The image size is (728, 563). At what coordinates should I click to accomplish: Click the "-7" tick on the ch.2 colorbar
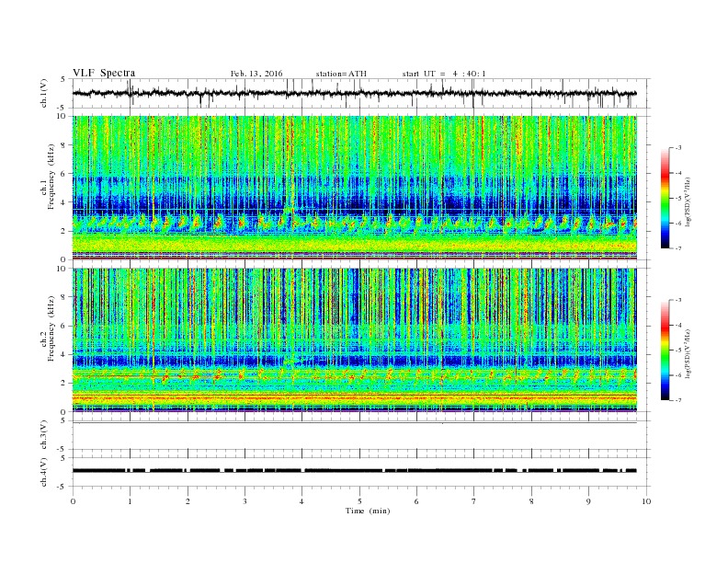point(678,400)
